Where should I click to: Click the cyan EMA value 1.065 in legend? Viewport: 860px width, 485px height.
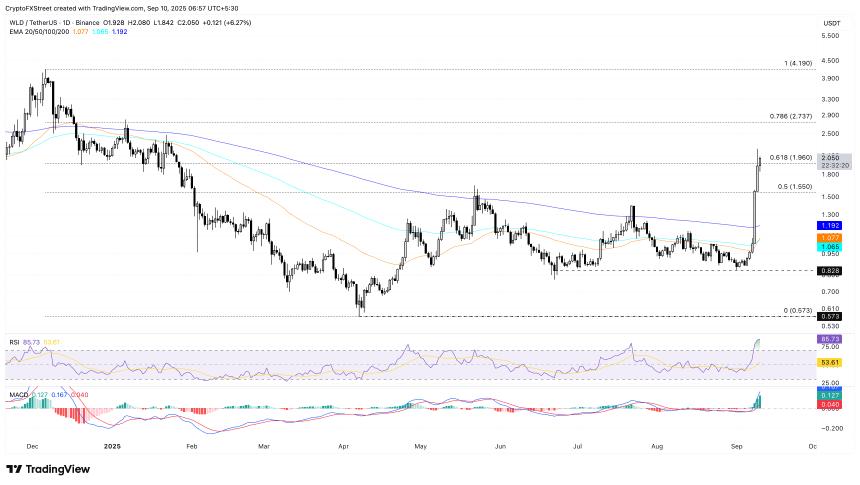pos(100,32)
